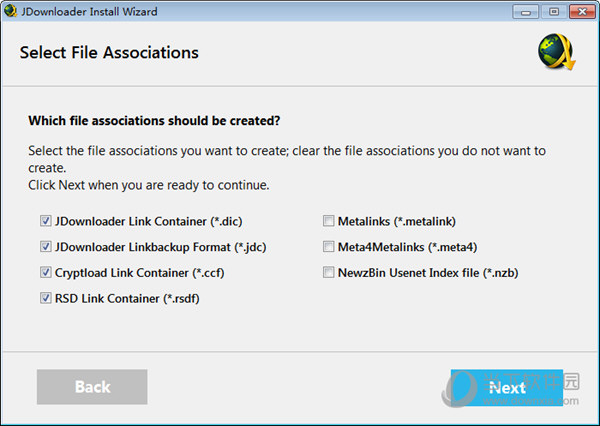Click the JDownloader Install Wizard title text
600x426 pixels.
(89, 11)
